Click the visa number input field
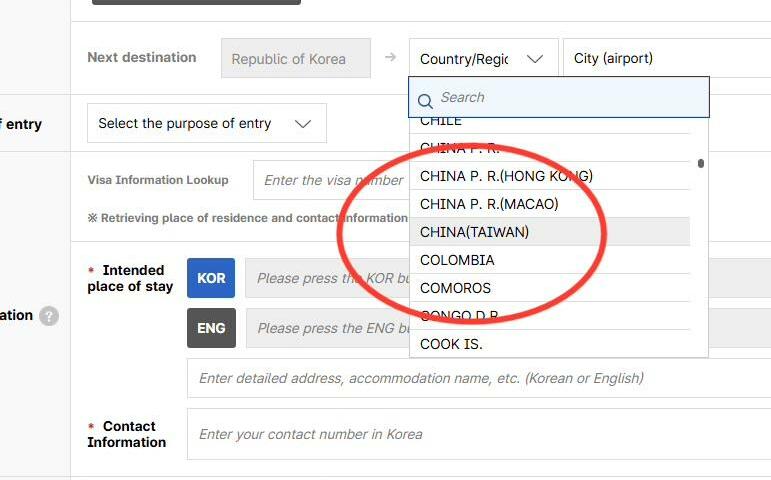Image resolution: width=771 pixels, height=480 pixels. pos(330,181)
